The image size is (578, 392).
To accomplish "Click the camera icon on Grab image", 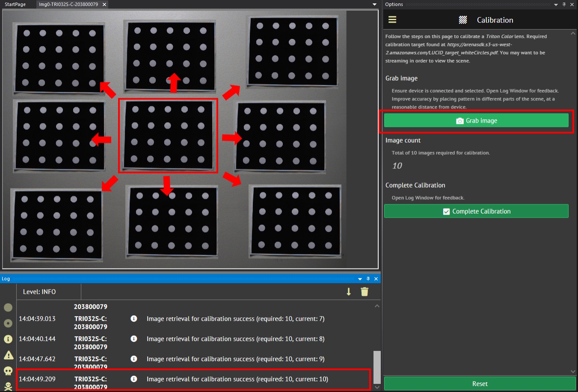I will point(459,121).
